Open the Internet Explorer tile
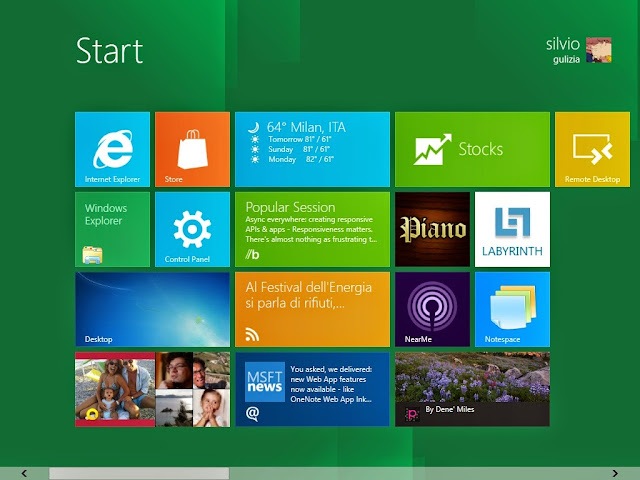This screenshot has height=480, width=640. (x=112, y=149)
